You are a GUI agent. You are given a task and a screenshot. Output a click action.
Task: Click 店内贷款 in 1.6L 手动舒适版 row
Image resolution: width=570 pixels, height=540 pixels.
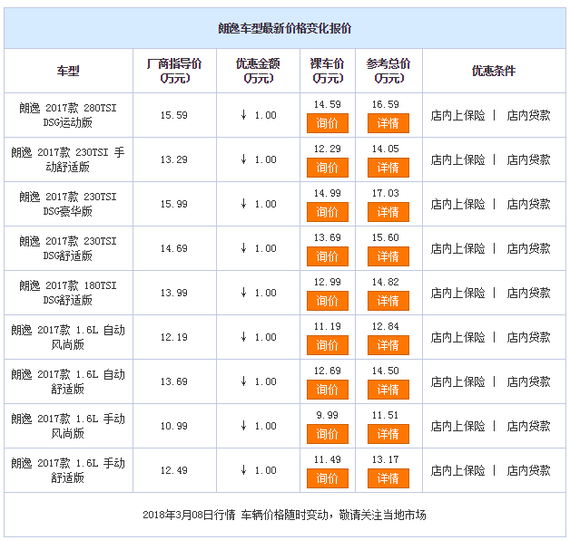tap(529, 470)
